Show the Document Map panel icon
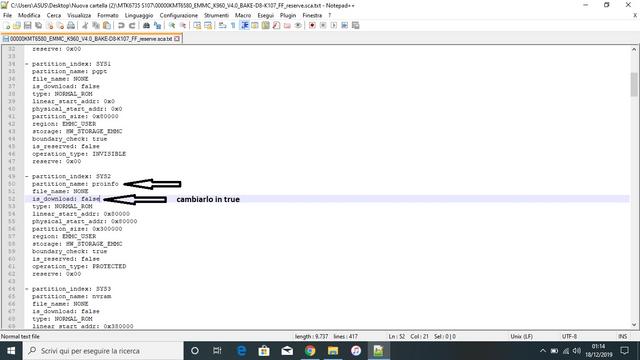The height and width of the screenshot is (360, 640). 265,25
